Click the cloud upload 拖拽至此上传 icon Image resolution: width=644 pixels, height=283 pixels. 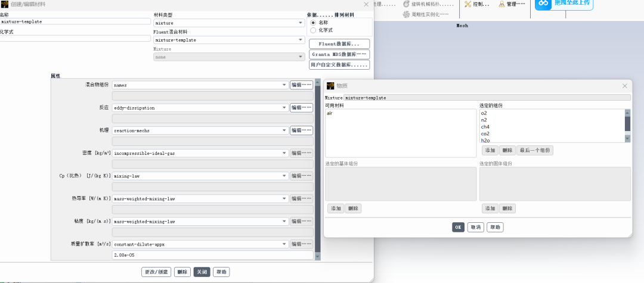pos(544,3)
